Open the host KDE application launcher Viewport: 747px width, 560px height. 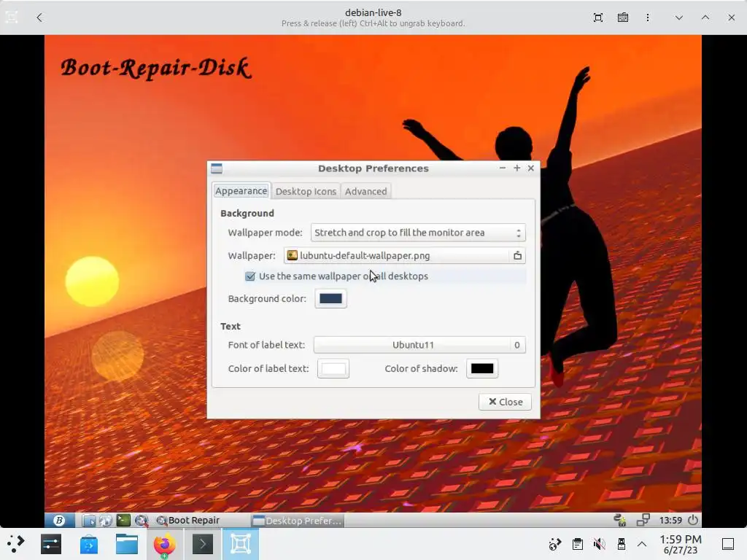[16, 544]
